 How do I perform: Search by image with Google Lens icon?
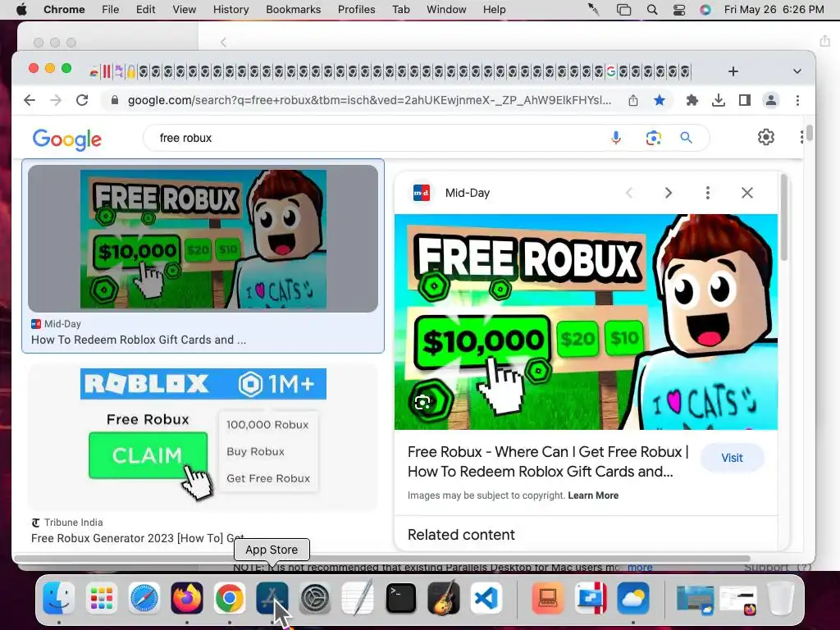(653, 138)
